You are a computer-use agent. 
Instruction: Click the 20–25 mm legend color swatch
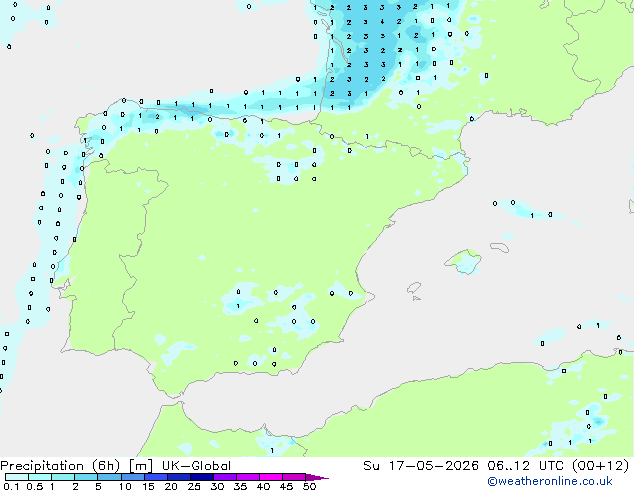click(x=179, y=477)
